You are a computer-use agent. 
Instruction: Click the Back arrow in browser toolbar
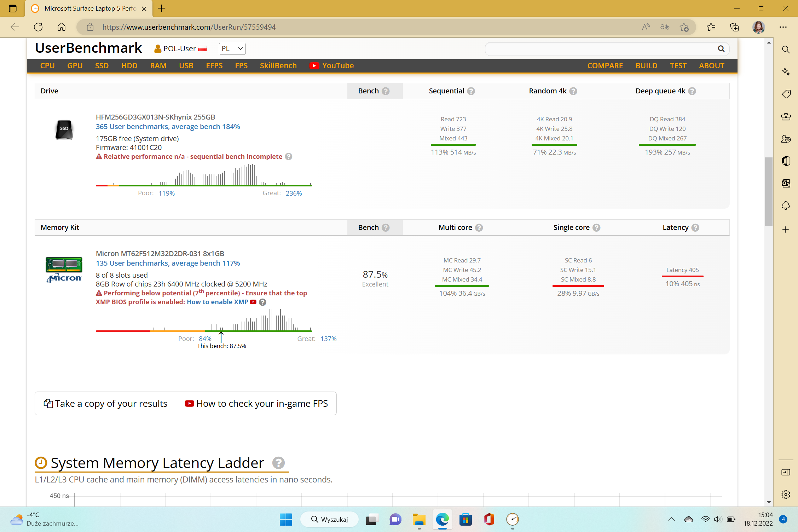tap(15, 27)
